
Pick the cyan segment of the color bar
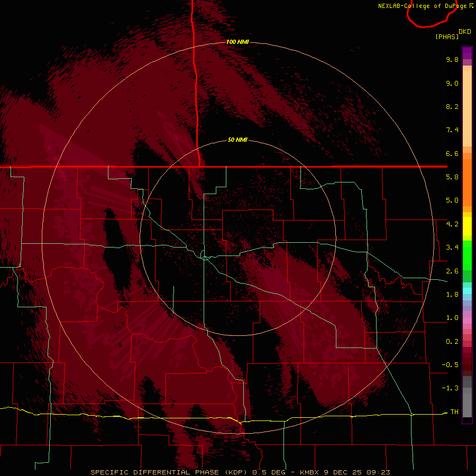tap(467, 290)
